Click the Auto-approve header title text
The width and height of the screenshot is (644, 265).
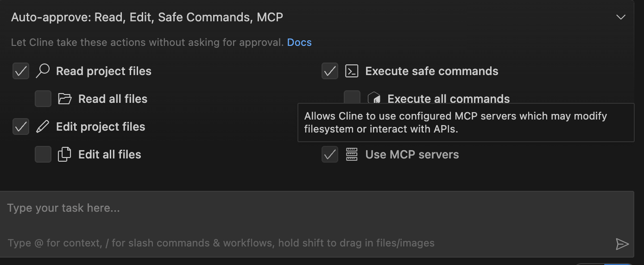tap(147, 18)
